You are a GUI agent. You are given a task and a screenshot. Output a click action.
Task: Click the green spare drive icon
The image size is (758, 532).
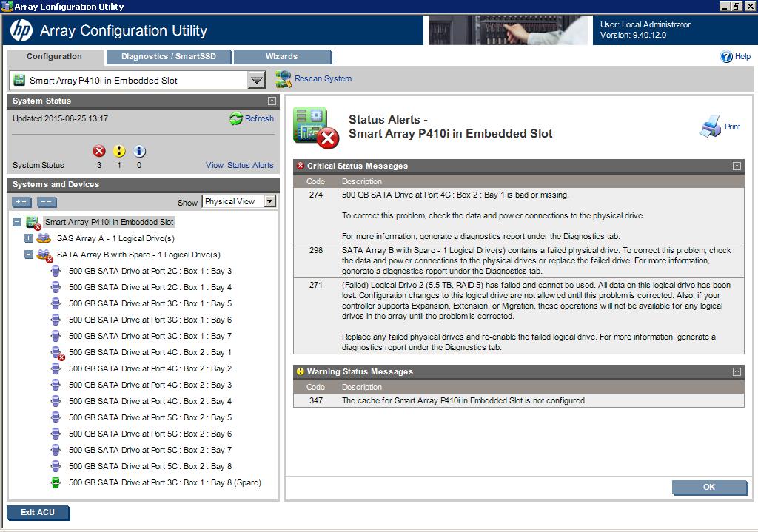56,483
